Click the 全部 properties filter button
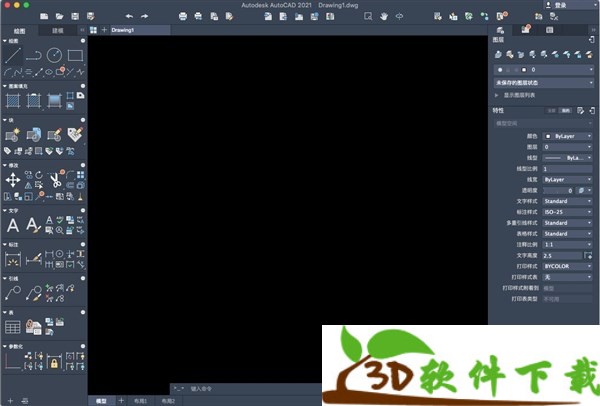Viewport: 600px width, 406px height. [551, 111]
